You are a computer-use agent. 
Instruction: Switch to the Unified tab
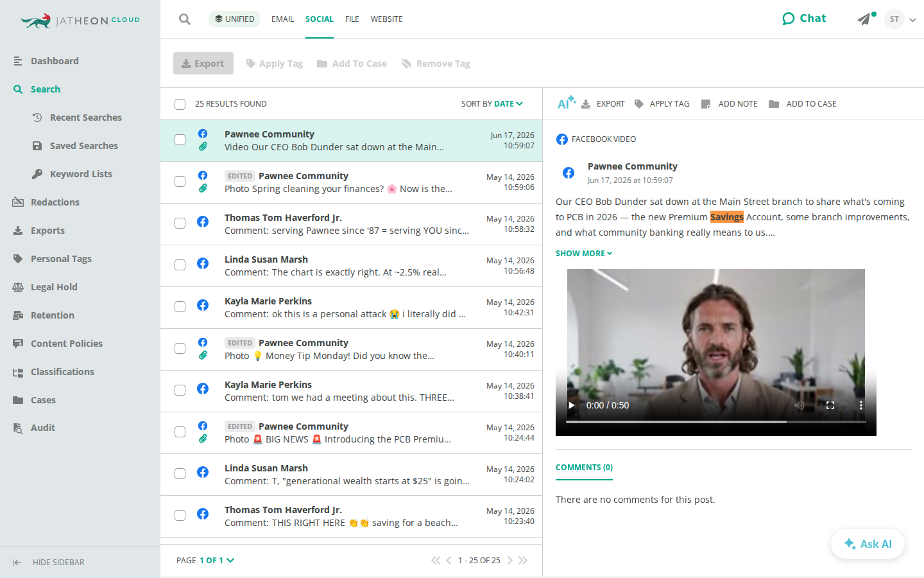point(234,19)
